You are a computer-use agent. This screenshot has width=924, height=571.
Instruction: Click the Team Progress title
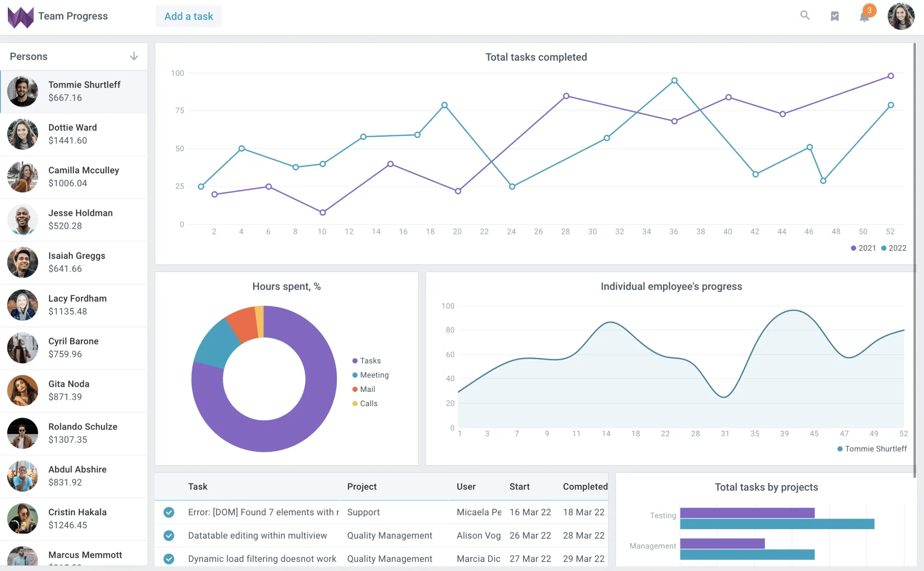[73, 16]
